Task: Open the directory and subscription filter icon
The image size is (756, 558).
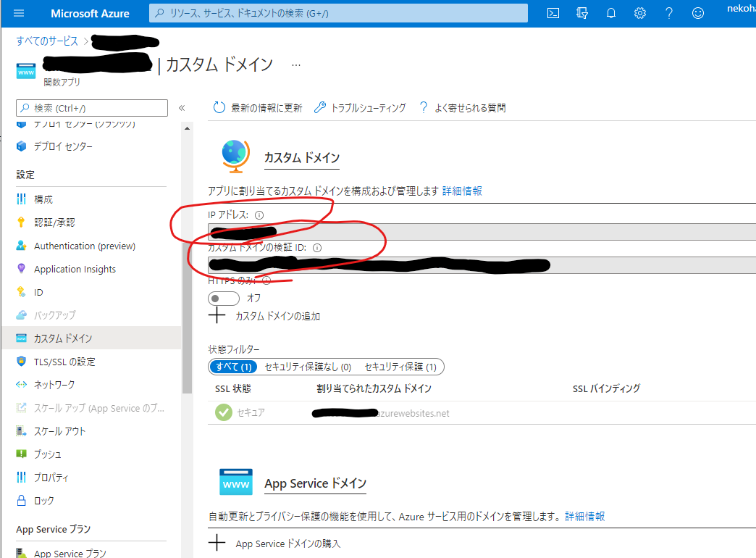Action: point(582,13)
